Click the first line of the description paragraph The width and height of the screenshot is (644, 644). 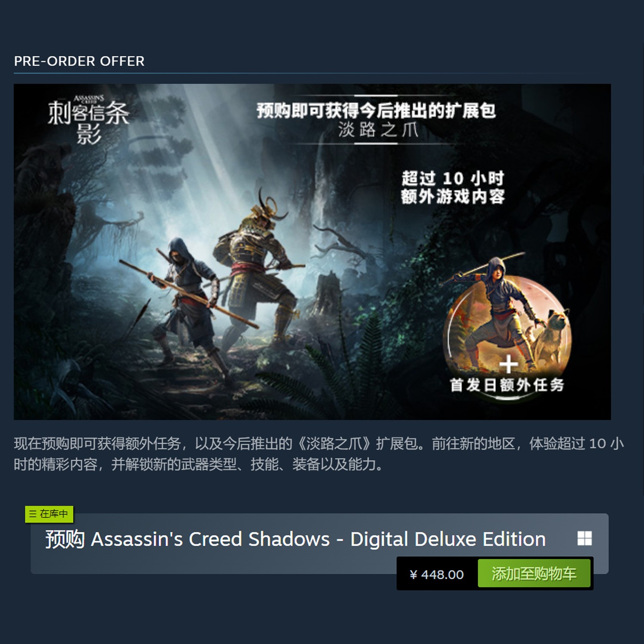(319, 444)
